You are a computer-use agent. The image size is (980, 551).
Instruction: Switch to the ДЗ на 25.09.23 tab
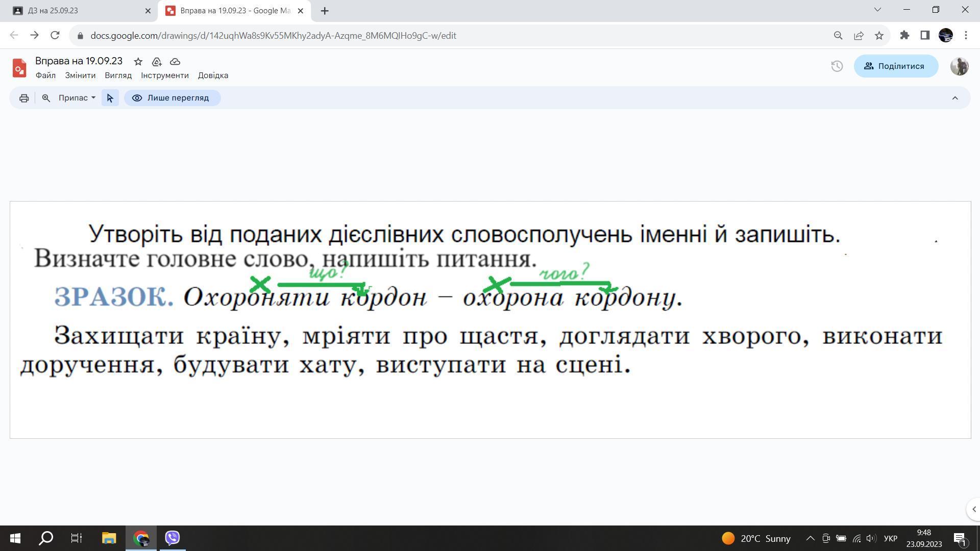[x=77, y=11]
